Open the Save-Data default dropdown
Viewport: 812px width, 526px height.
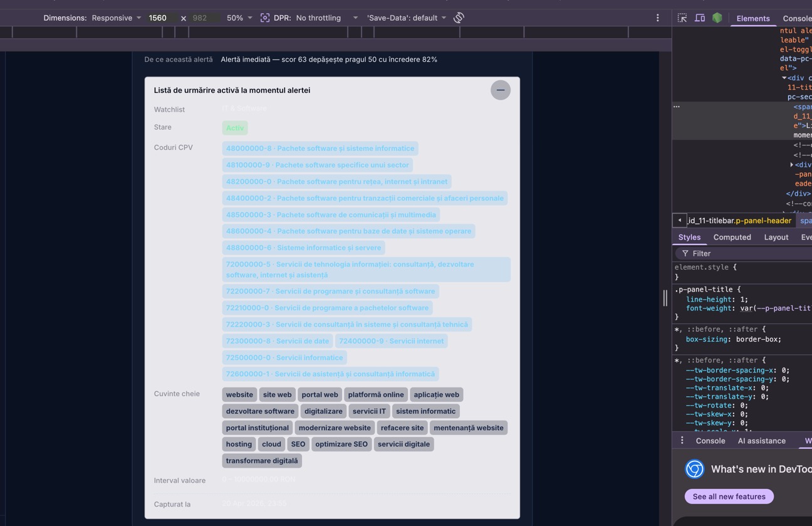(407, 18)
